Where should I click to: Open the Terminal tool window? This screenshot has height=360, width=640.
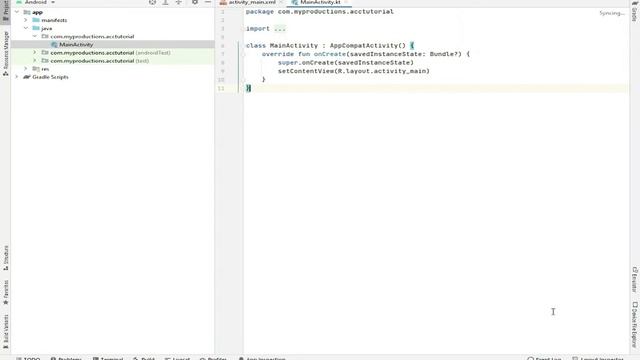pos(108,358)
